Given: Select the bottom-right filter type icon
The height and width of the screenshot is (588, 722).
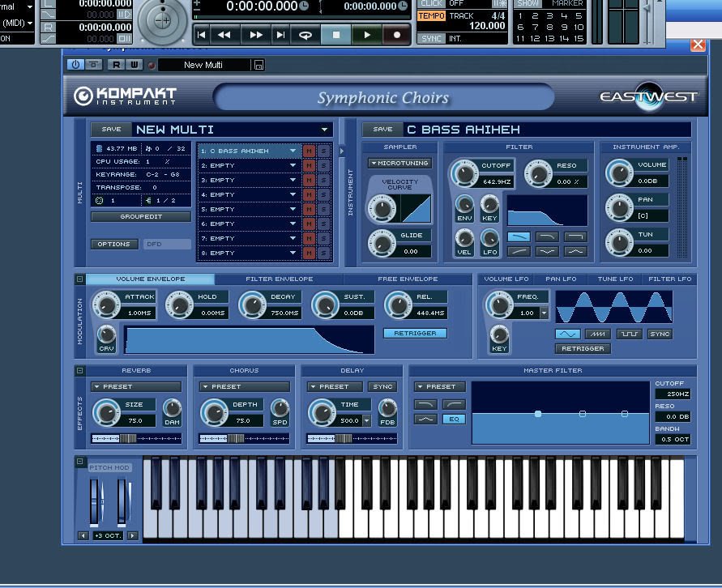Looking at the screenshot, I should pyautogui.click(x=575, y=251).
